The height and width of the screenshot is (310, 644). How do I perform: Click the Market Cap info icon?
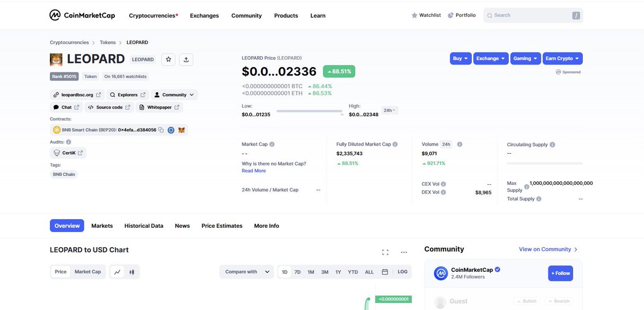pos(272,145)
